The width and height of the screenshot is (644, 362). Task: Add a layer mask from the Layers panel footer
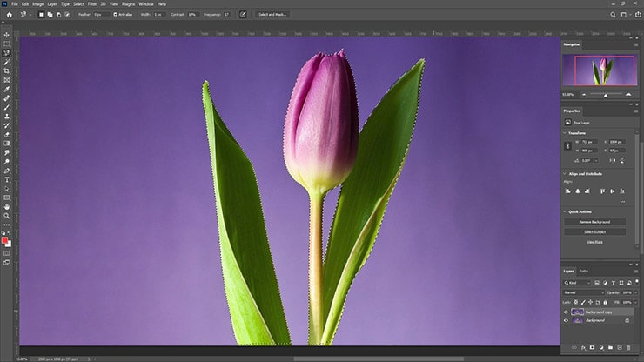coord(591,348)
